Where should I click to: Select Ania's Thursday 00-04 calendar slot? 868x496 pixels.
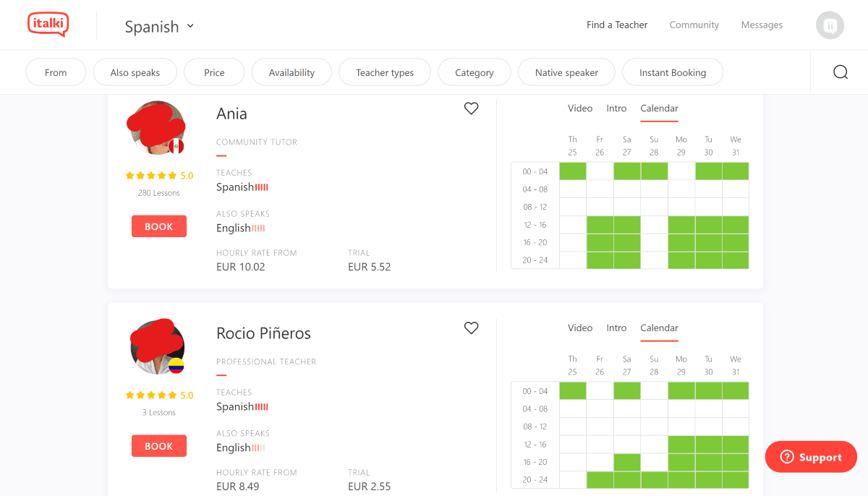pos(572,171)
